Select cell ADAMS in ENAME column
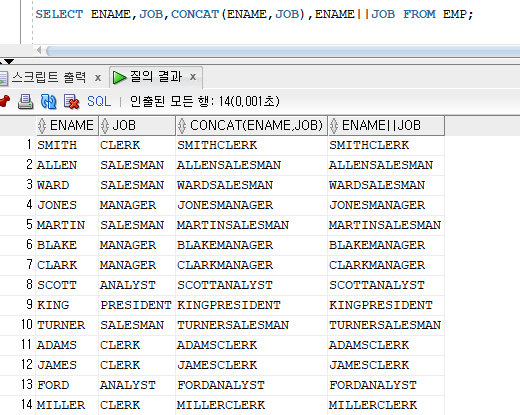The image size is (520, 415). pyautogui.click(x=67, y=345)
